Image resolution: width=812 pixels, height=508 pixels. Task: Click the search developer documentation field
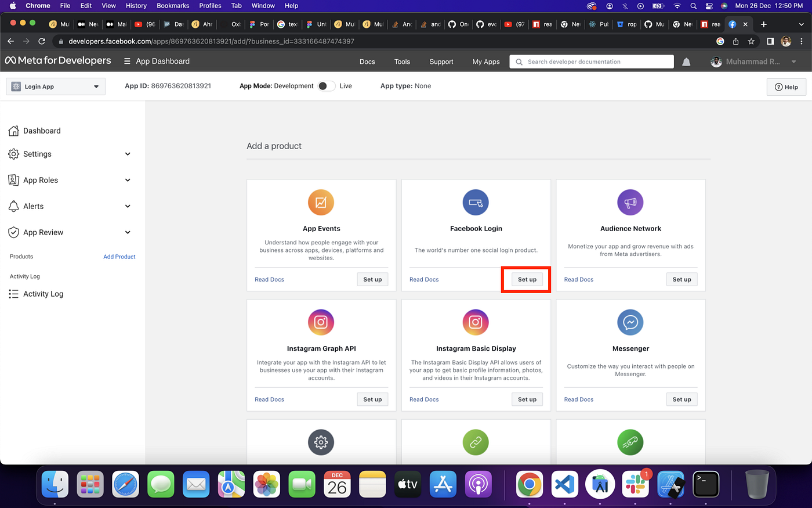pyautogui.click(x=592, y=62)
